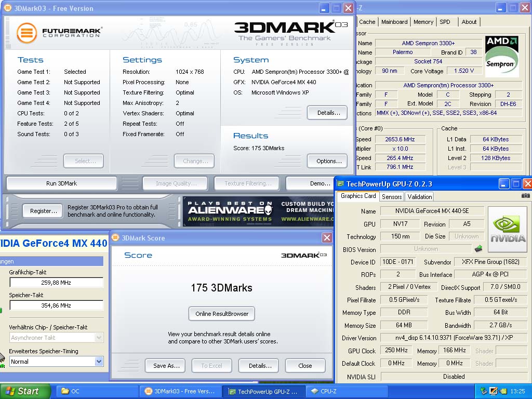Click the CPU-Z Instructions field text
The height and width of the screenshot is (399, 532).
click(448, 113)
